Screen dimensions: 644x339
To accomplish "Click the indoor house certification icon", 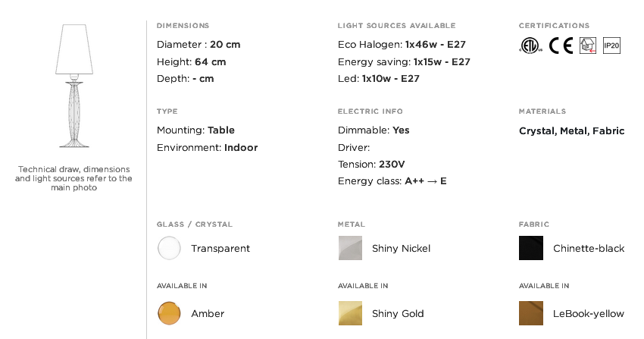I will tap(588, 46).
